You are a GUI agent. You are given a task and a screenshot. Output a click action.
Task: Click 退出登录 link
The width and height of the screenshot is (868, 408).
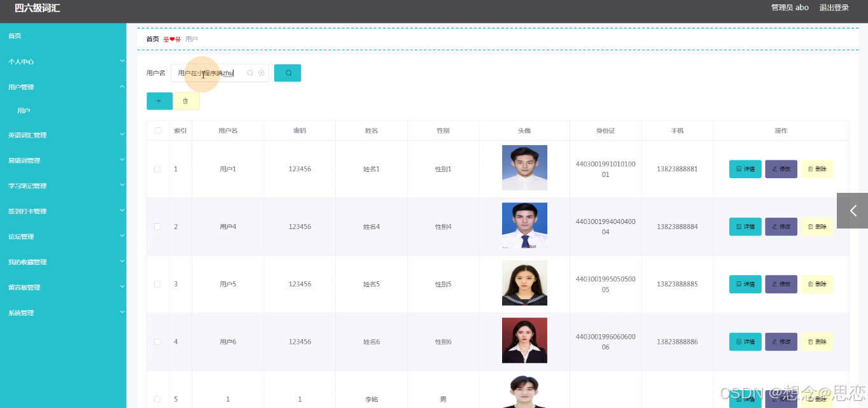pos(834,8)
